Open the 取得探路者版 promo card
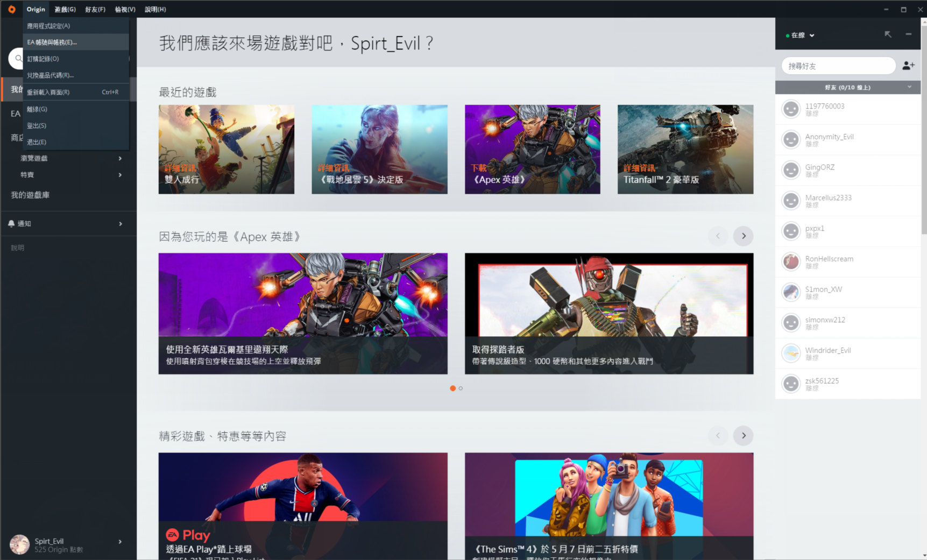This screenshot has height=560, width=927. tap(609, 314)
